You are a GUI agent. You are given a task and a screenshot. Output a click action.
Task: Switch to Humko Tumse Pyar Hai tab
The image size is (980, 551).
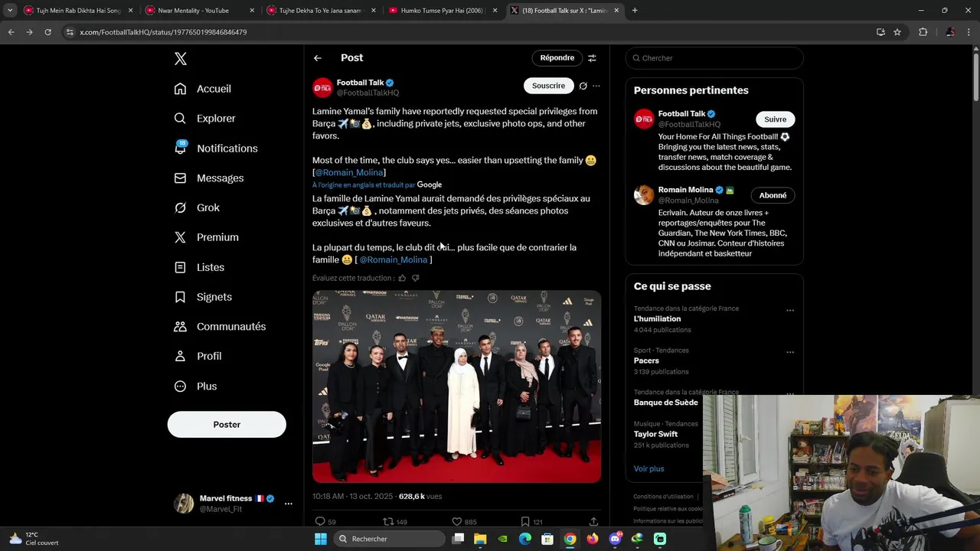[442, 11]
